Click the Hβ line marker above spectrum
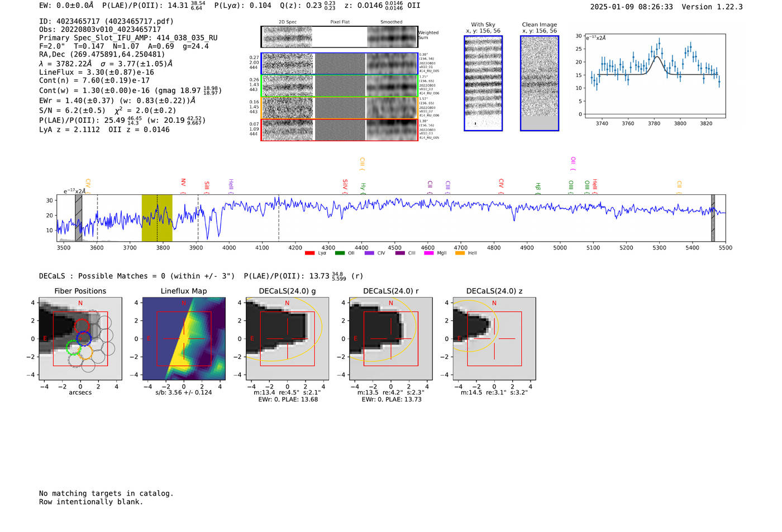The height and width of the screenshot is (532, 782). (538, 188)
